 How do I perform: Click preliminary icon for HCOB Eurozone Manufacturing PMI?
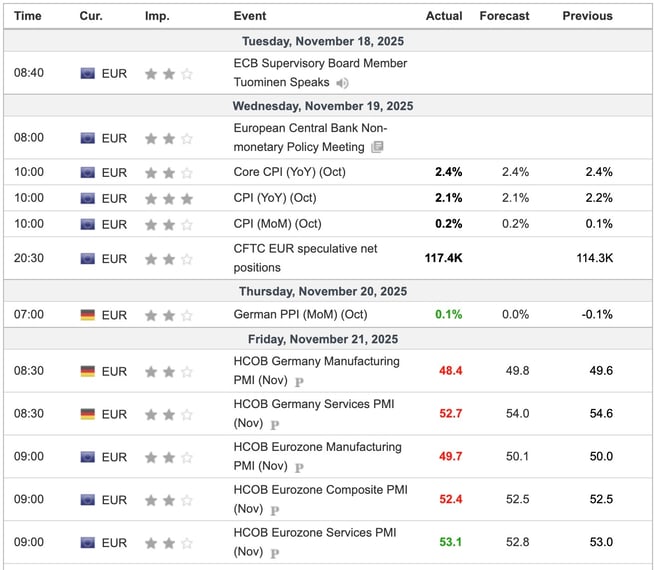pos(299,467)
